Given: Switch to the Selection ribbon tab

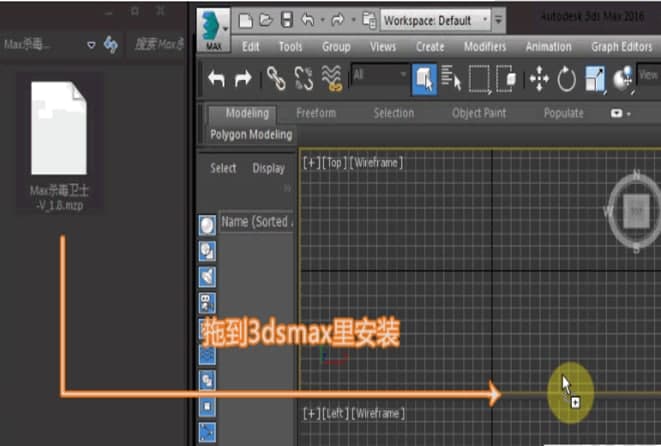Looking at the screenshot, I should pos(393,113).
